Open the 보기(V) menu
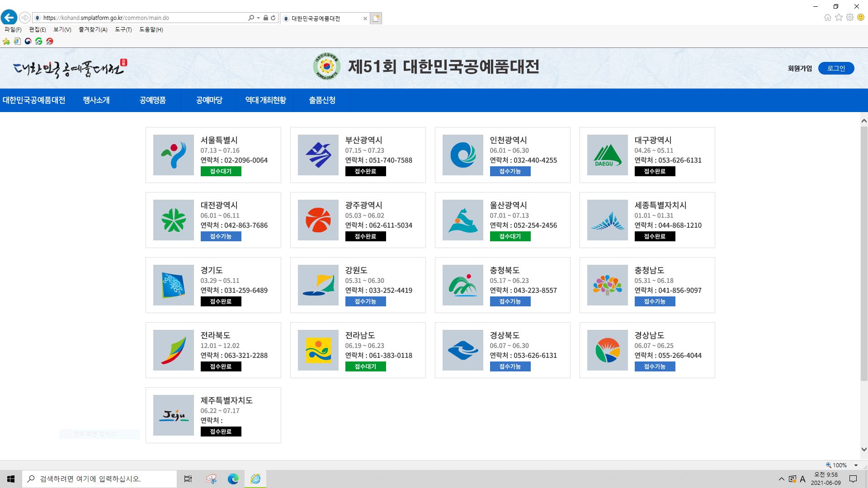868x488 pixels. pos(62,29)
